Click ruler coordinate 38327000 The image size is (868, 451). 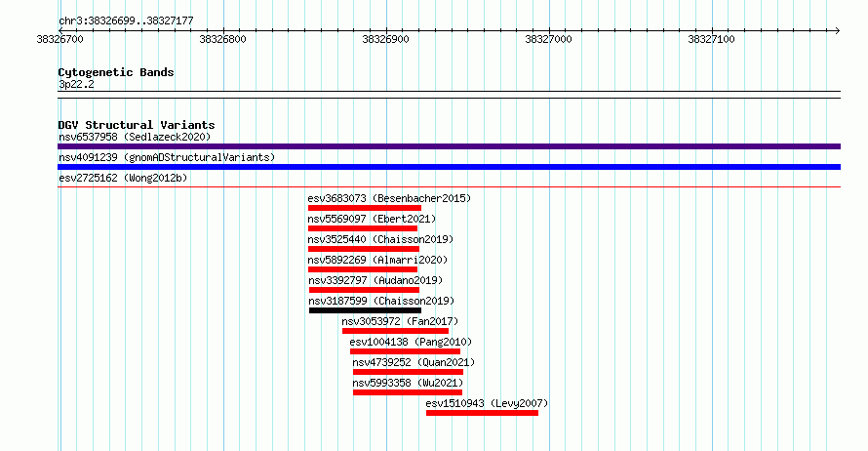pos(548,39)
